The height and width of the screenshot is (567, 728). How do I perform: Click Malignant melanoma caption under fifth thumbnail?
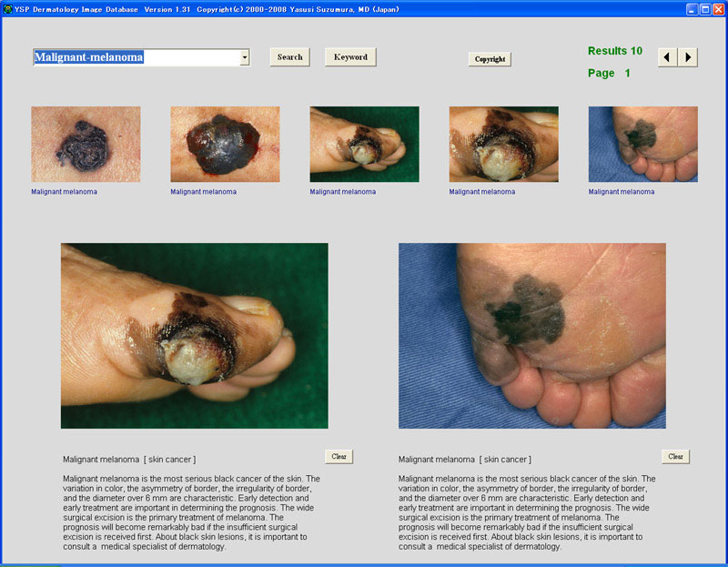[x=622, y=192]
